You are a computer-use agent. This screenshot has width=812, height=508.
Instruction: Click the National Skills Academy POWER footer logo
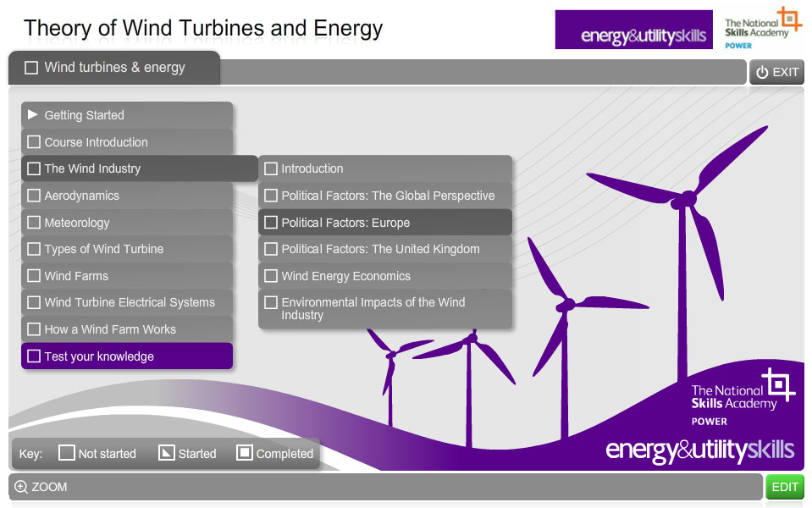[x=743, y=397]
